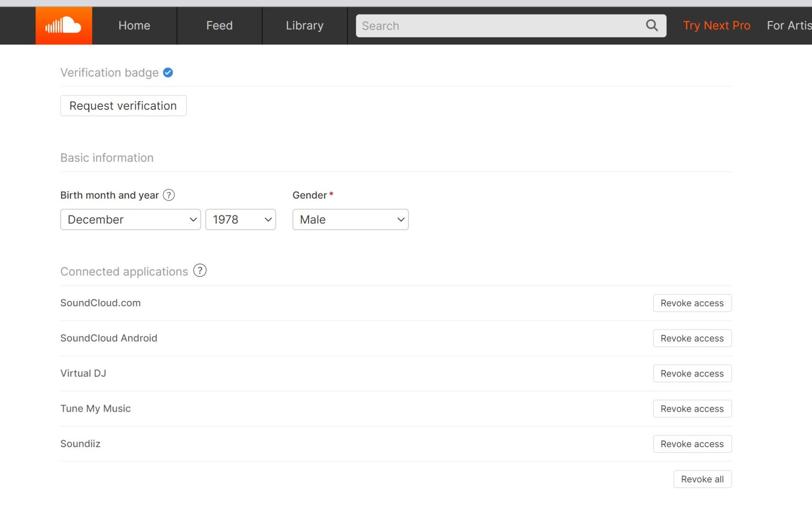The height and width of the screenshot is (511, 812).
Task: Go to the Feed tab
Action: [x=220, y=26]
